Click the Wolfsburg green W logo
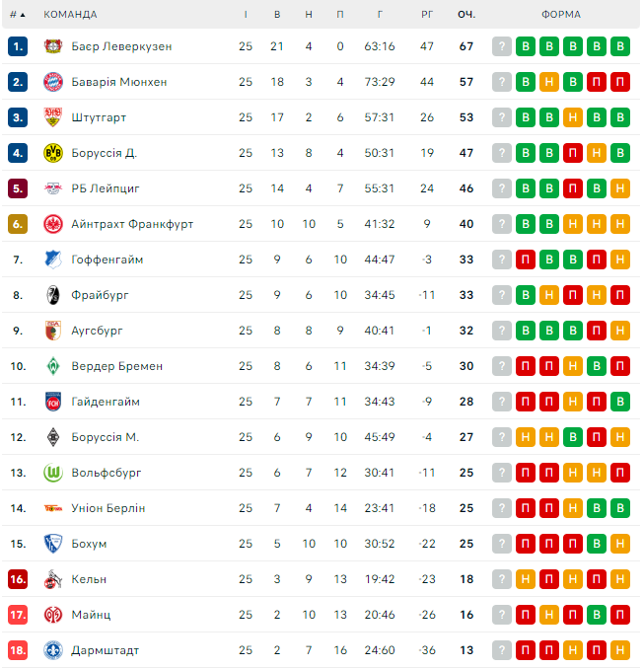Viewport: 644px width, 669px height. pos(53,473)
